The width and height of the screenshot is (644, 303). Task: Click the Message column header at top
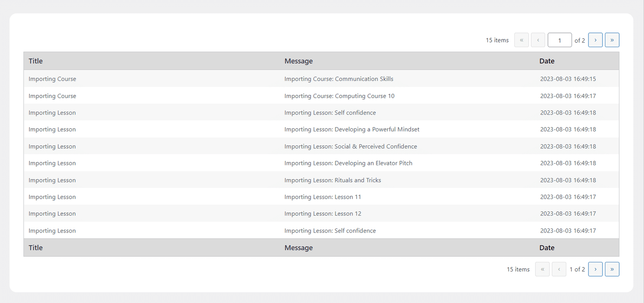298,61
